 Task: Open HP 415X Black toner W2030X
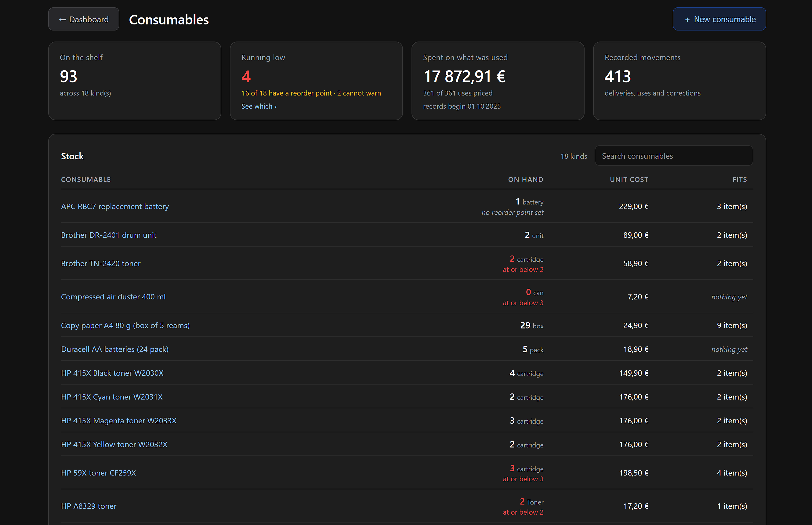tap(112, 373)
